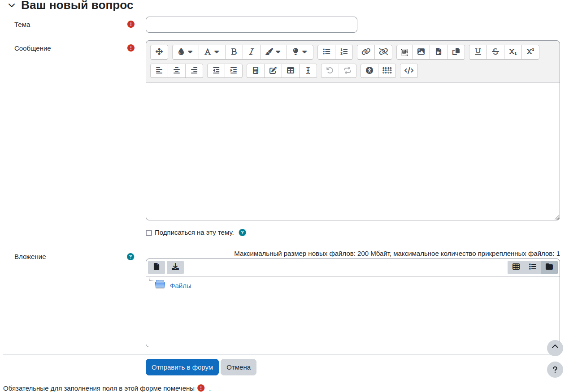Collapse the "Ваш новый вопрос" section
The image size is (569, 392).
click(12, 6)
